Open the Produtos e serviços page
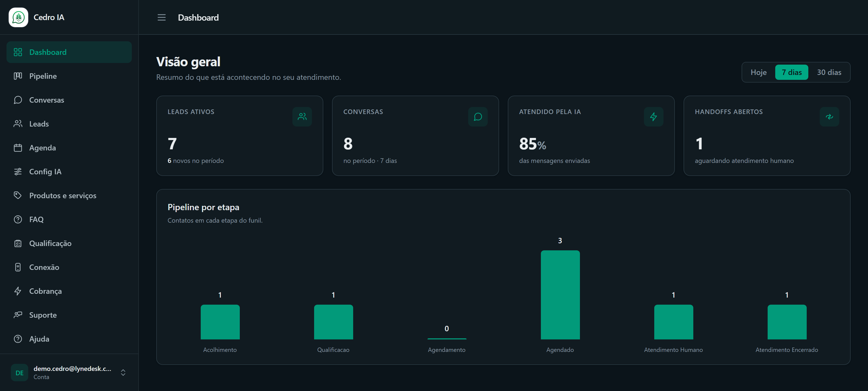 (x=69, y=195)
